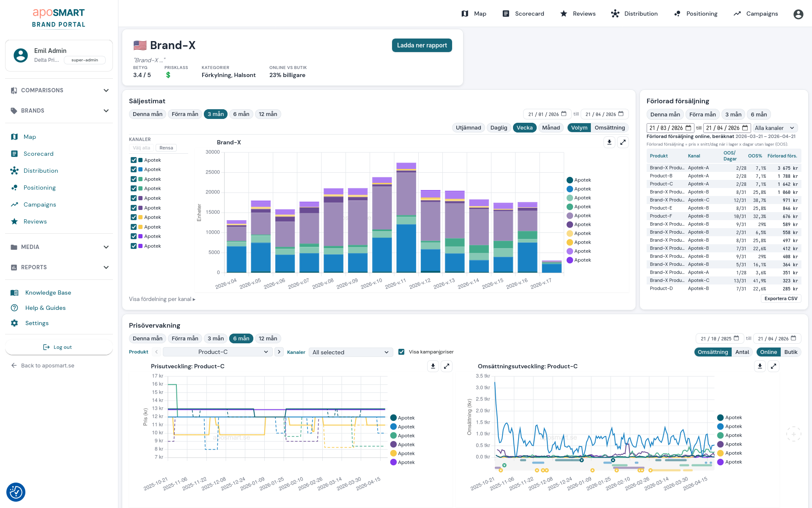The width and height of the screenshot is (812, 508).
Task: Expand the Prisutveckling chart fullscreen
Action: coord(447,366)
